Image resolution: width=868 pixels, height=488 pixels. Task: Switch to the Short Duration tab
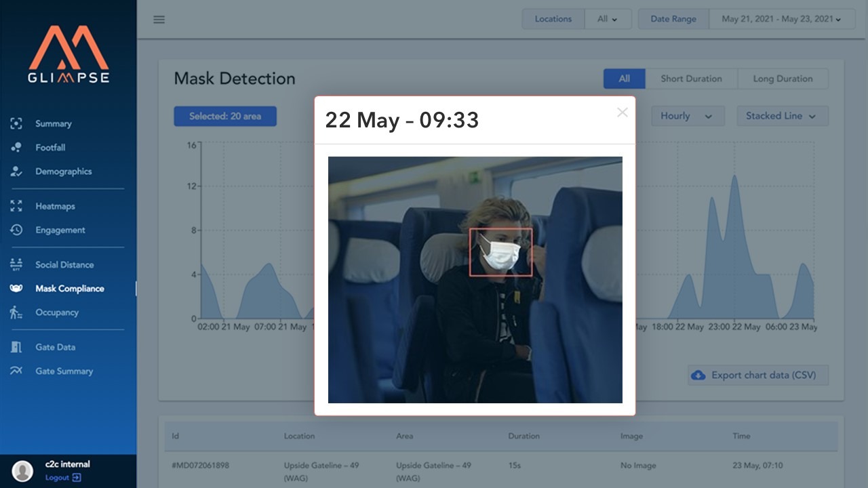[690, 79]
